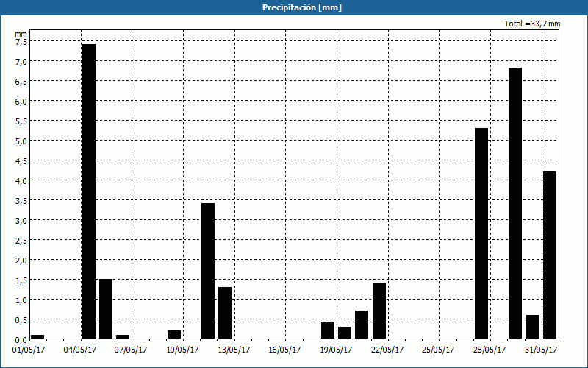588x368 pixels.
Task: Click the y-axis value "4,0"
Action: (21, 181)
